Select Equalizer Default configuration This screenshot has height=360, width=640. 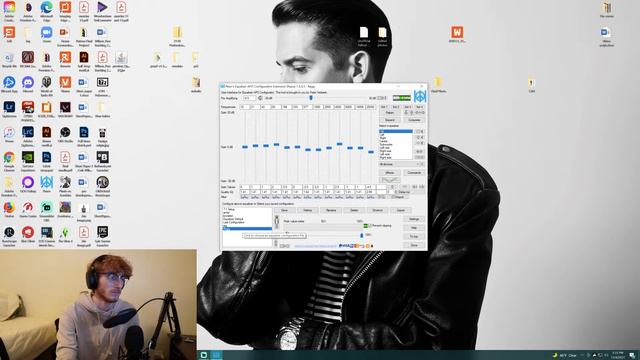click(x=233, y=219)
